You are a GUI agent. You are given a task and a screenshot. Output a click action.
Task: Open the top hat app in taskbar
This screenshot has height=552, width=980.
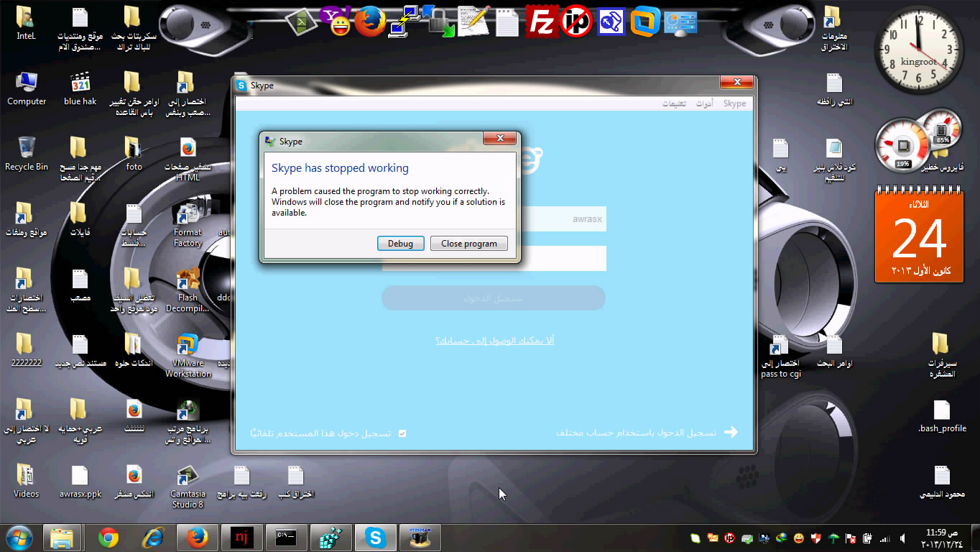pyautogui.click(x=420, y=538)
